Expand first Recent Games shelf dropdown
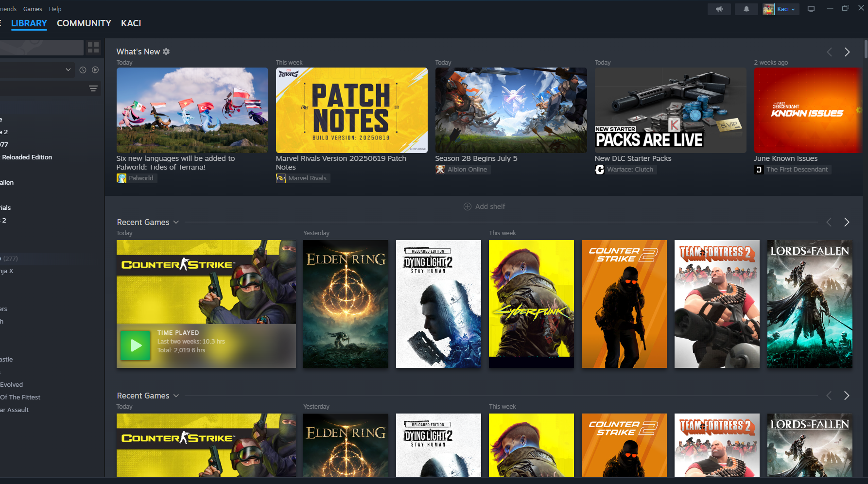 (176, 222)
